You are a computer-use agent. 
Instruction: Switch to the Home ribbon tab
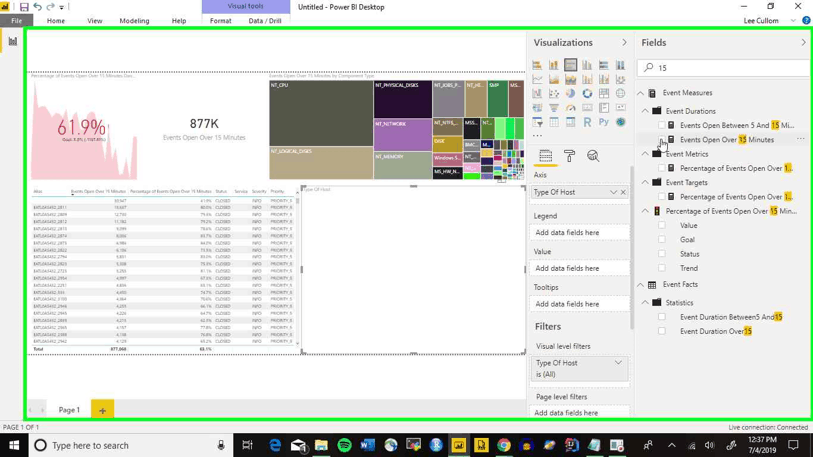[x=56, y=21]
